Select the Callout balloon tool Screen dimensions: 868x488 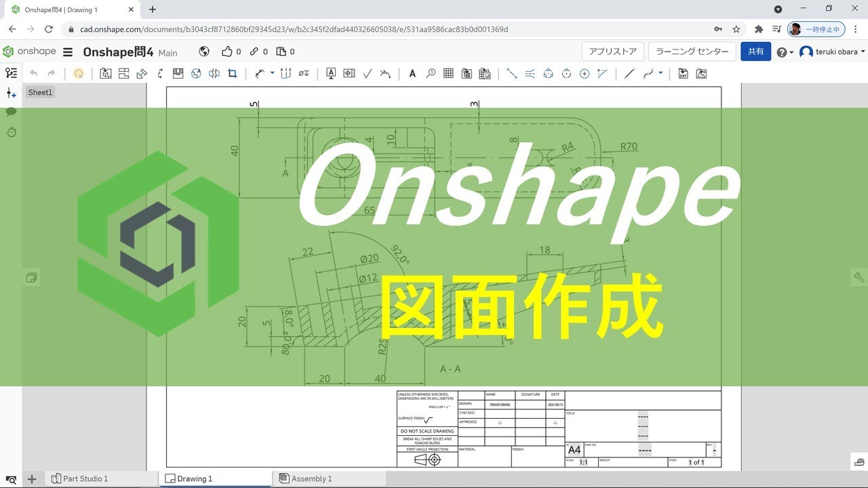pyautogui.click(x=431, y=73)
